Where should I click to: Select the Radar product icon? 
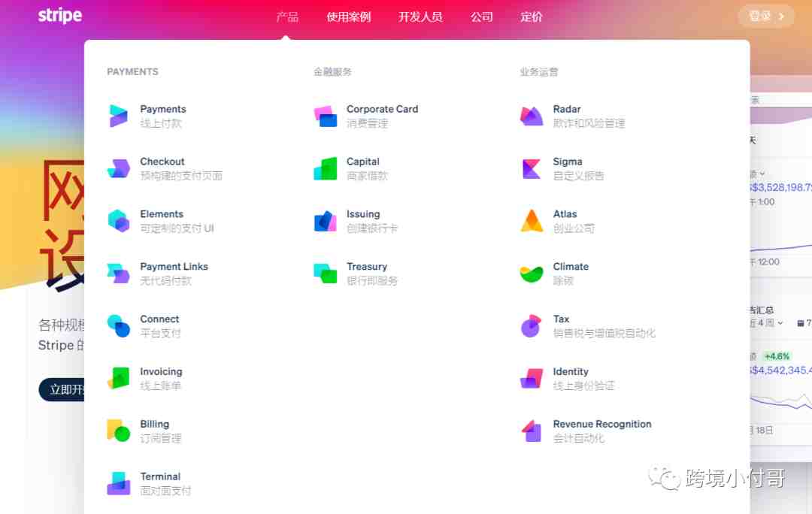532,116
